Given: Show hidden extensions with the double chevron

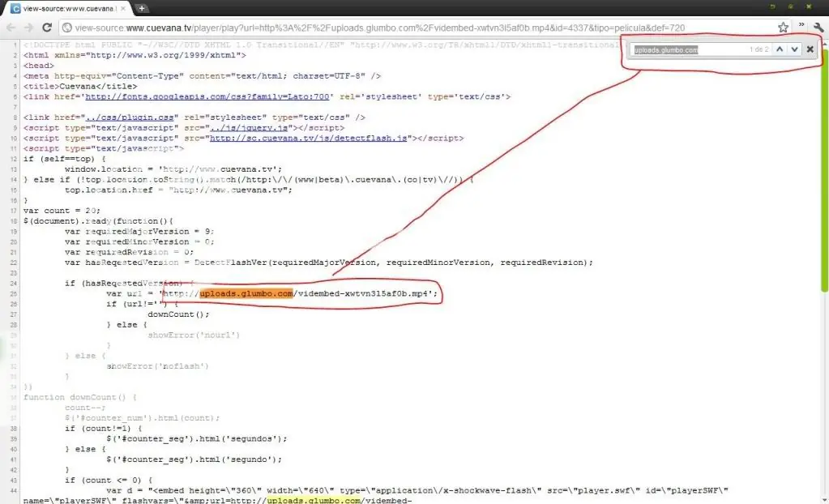Looking at the screenshot, I should tap(801, 25).
